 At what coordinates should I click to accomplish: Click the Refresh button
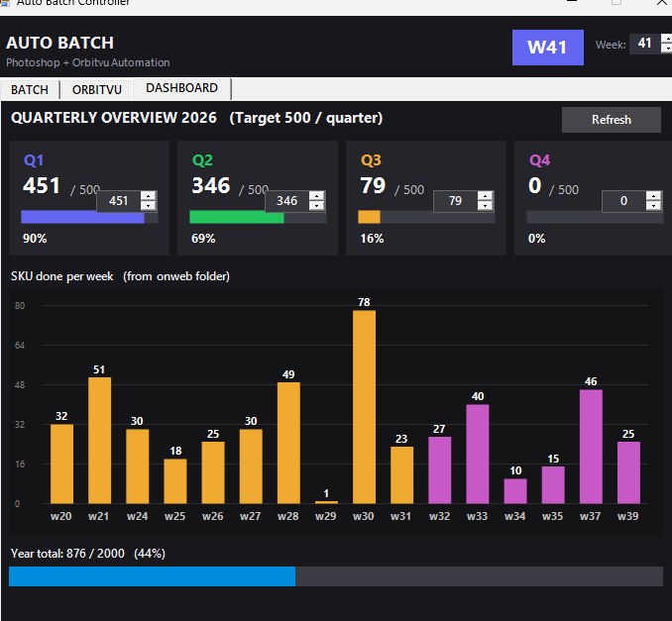(x=612, y=120)
